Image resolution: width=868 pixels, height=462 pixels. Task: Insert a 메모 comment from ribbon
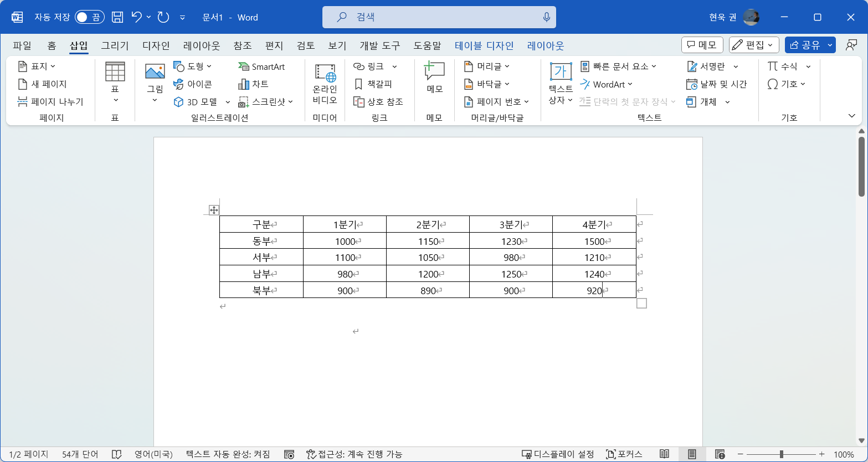point(434,78)
